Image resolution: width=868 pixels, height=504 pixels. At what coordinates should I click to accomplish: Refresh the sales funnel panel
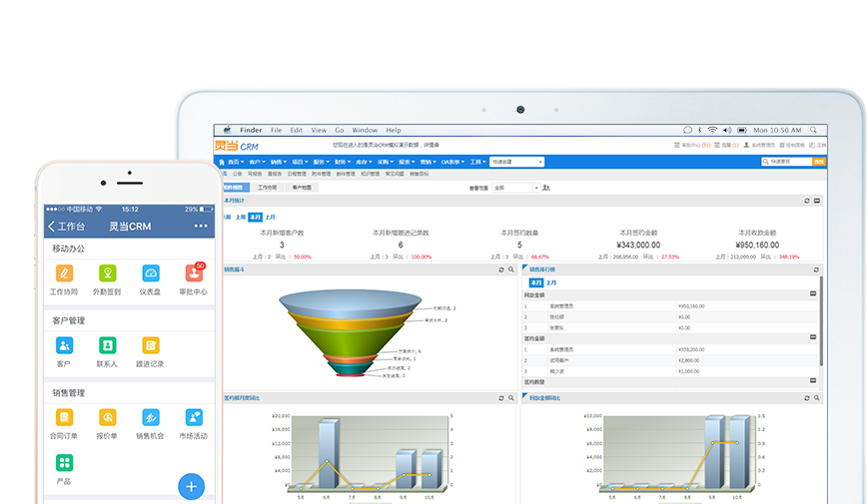pos(501,269)
